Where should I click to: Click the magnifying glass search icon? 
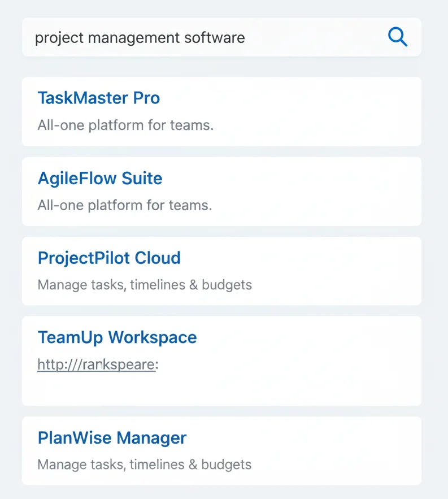[x=398, y=37]
